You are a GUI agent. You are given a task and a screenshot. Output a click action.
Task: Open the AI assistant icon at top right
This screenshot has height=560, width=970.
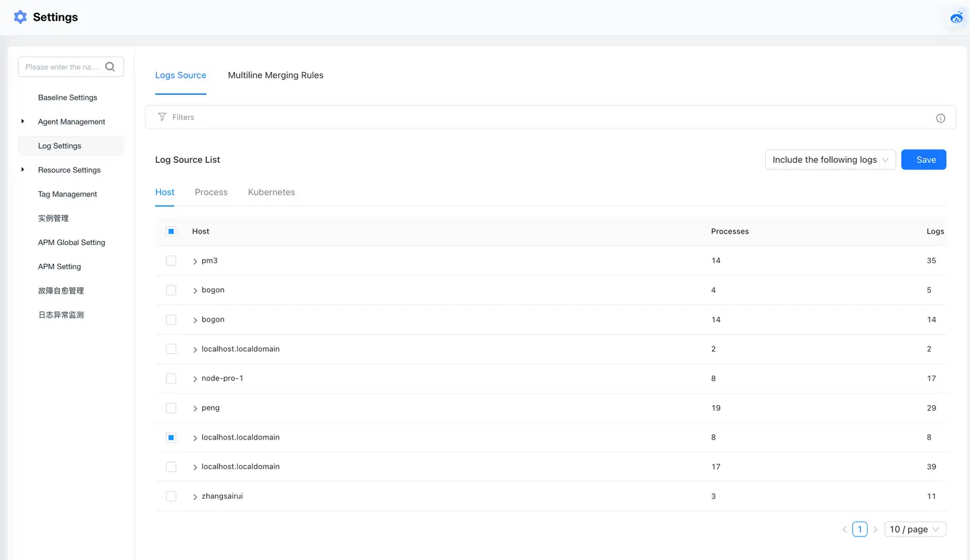coord(956,17)
